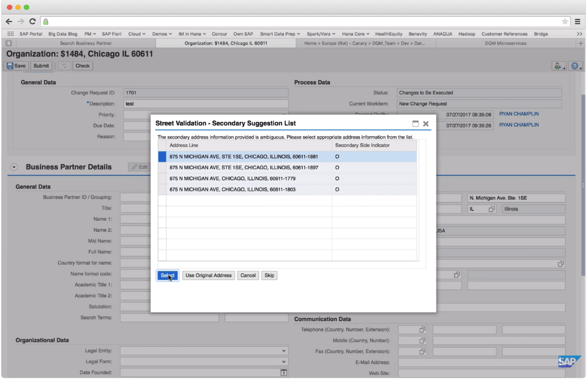The height and width of the screenshot is (384, 588).
Task: Select row 60611-1881 via its row selector
Action: 162,157
